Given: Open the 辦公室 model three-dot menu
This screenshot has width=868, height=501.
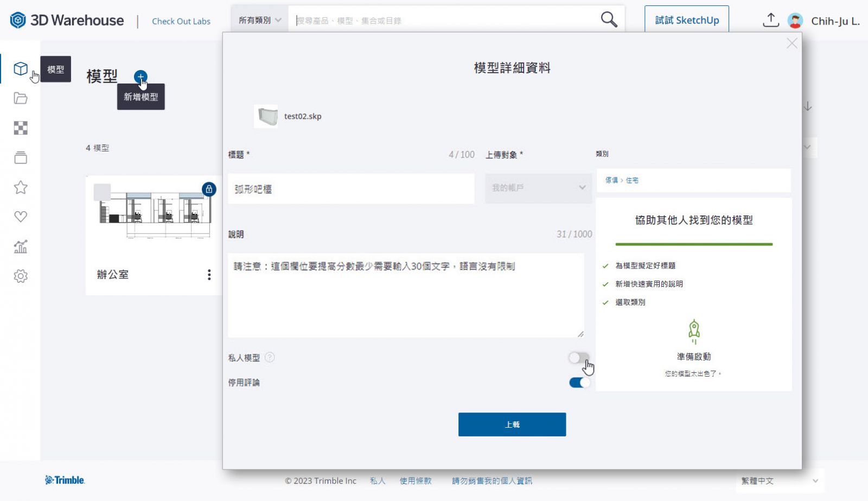Looking at the screenshot, I should (x=209, y=275).
